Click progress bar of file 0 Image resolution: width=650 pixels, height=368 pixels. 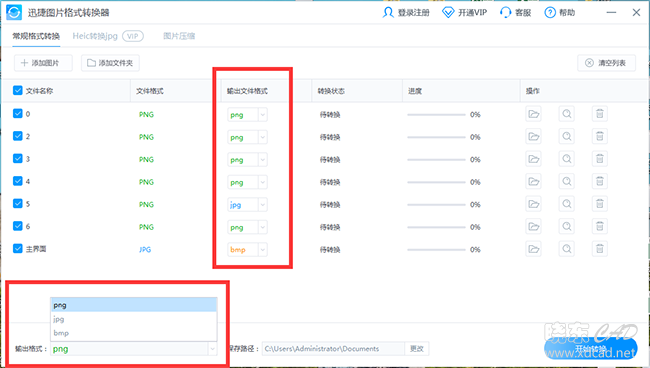(x=436, y=114)
